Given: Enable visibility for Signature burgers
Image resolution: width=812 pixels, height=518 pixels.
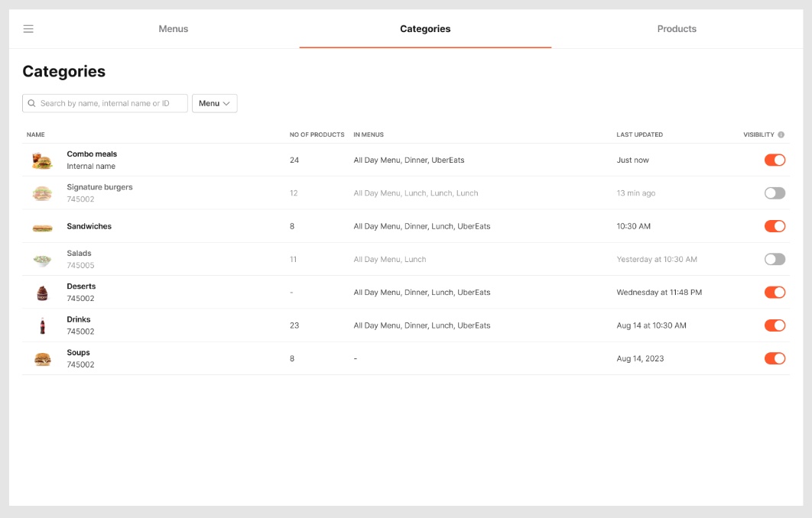Looking at the screenshot, I should (x=775, y=193).
